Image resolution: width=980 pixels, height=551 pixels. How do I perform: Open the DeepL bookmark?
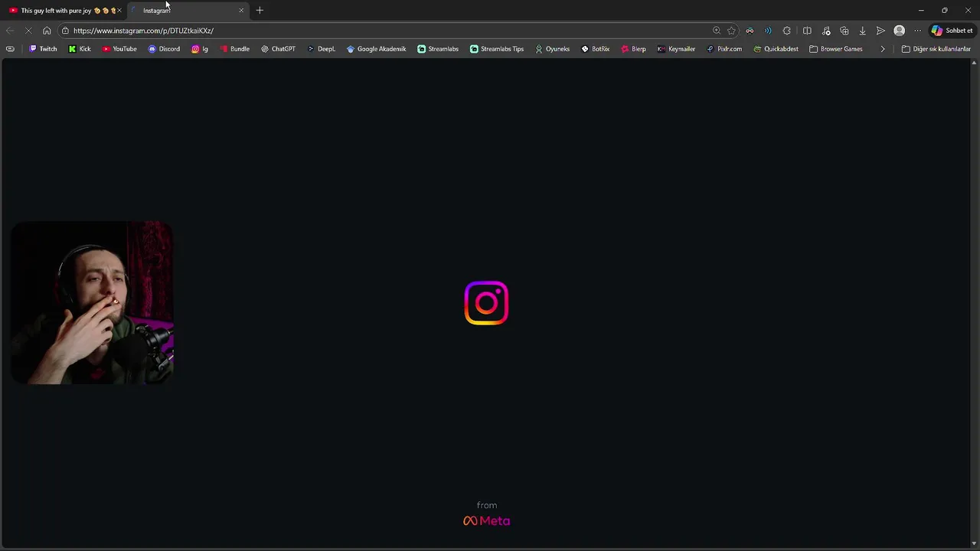point(322,49)
